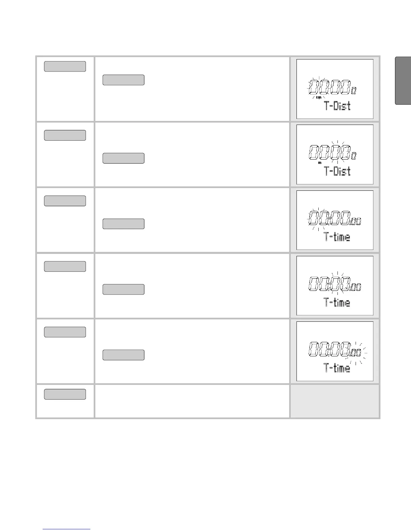Click the T-time display with flashing minute digits
Screen dimensions: 411x532
(x=335, y=286)
